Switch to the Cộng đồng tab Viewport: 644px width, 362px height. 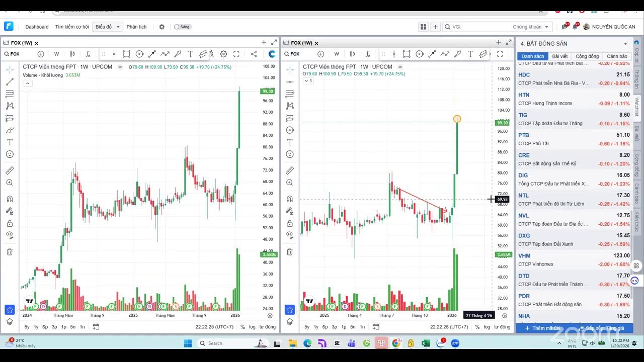coord(587,56)
